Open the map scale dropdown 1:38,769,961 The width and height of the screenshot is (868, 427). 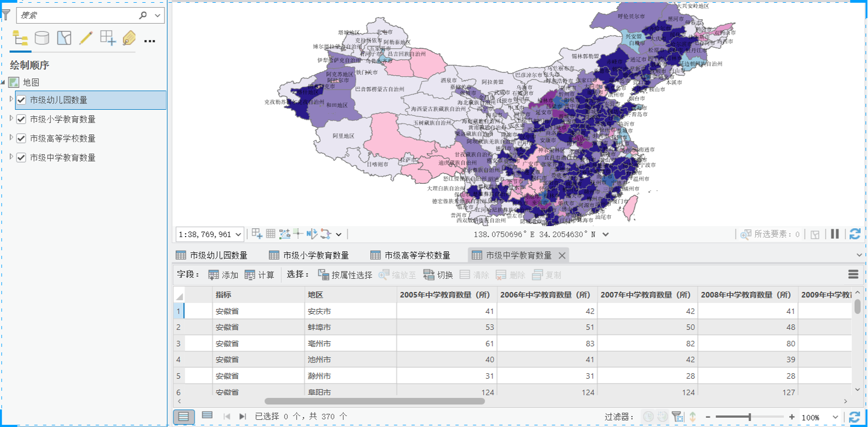click(x=239, y=234)
